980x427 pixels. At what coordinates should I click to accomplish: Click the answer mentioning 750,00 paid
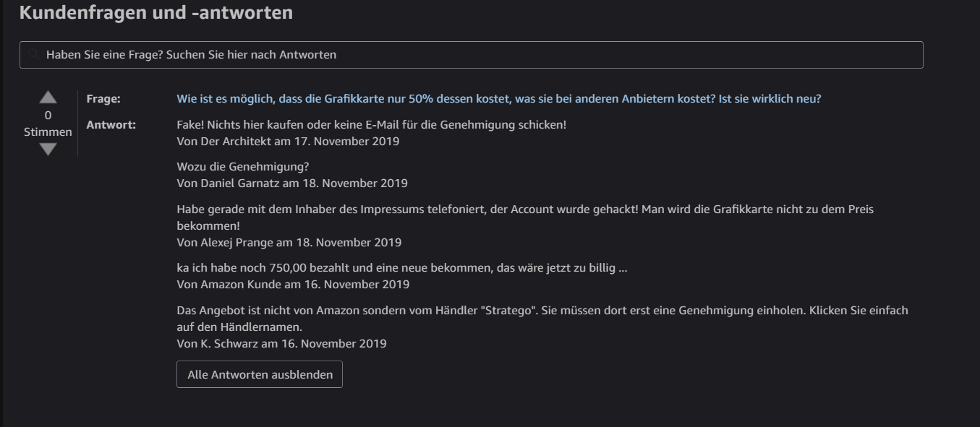point(401,268)
